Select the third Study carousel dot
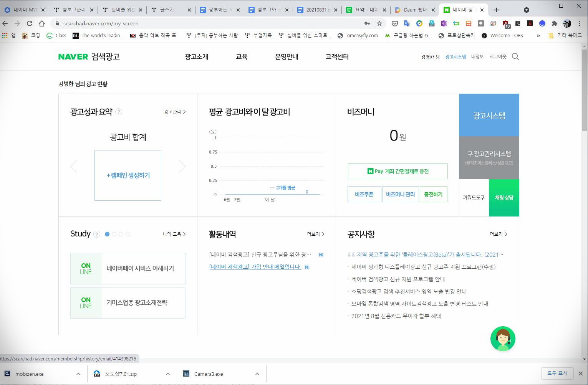This screenshot has height=385, width=588. pyautogui.click(x=121, y=234)
